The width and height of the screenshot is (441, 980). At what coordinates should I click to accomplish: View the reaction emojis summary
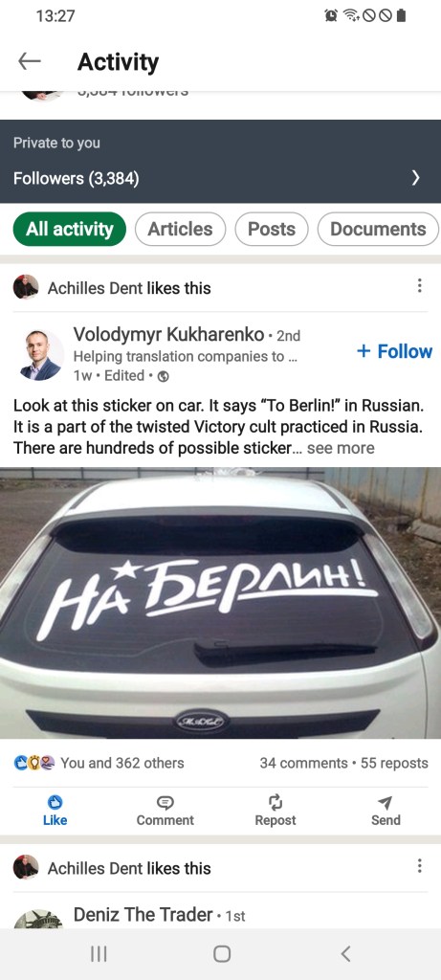point(34,763)
